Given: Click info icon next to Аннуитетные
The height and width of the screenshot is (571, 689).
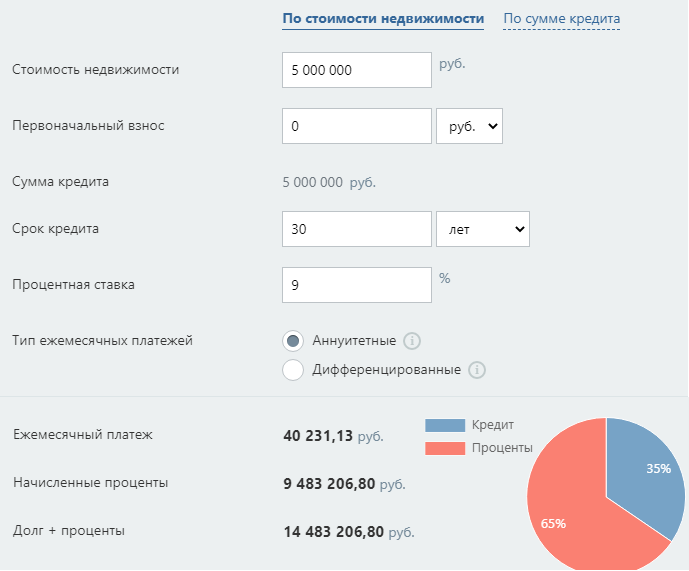Looking at the screenshot, I should (x=412, y=341).
